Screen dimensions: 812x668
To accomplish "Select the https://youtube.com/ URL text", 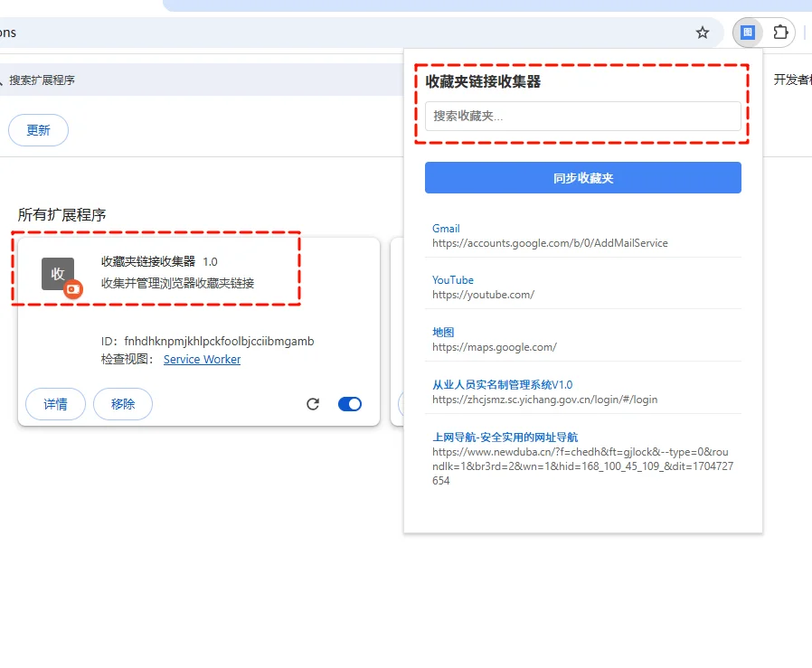I will point(483,295).
